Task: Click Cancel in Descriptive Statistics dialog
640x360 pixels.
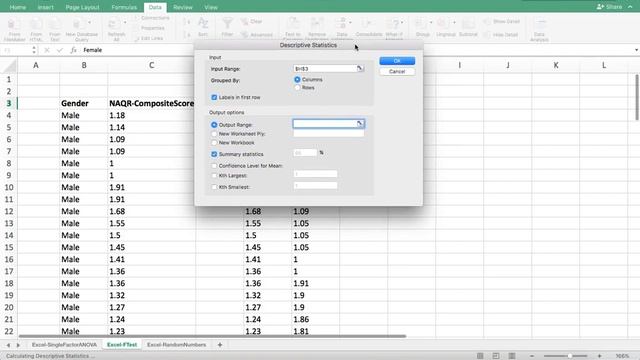Action: click(397, 71)
